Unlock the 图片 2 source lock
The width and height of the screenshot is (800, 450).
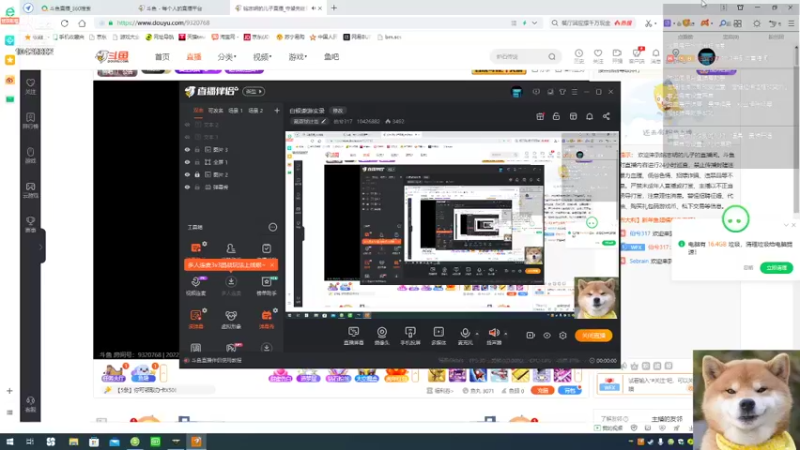pos(197,174)
